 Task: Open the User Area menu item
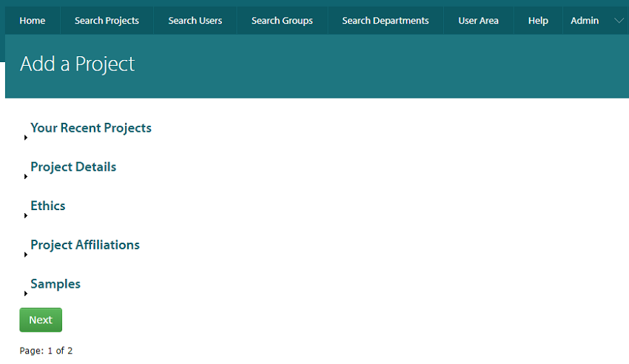point(478,21)
